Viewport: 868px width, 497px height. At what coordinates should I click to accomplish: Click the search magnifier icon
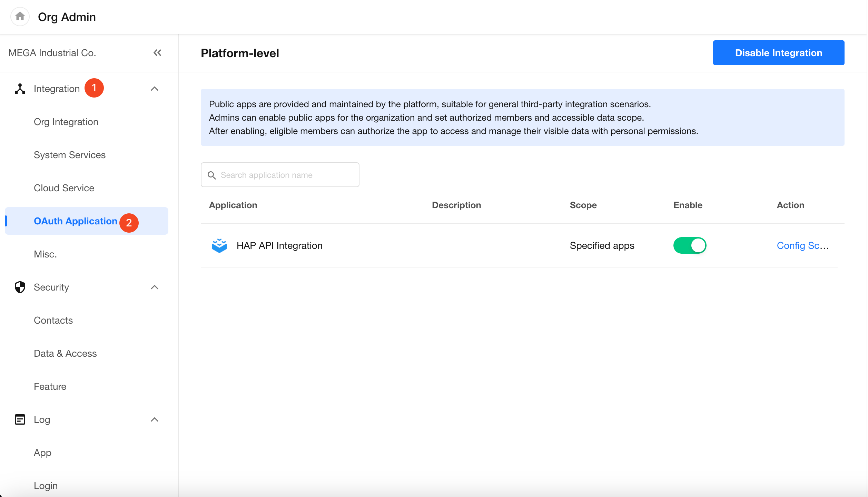click(212, 175)
